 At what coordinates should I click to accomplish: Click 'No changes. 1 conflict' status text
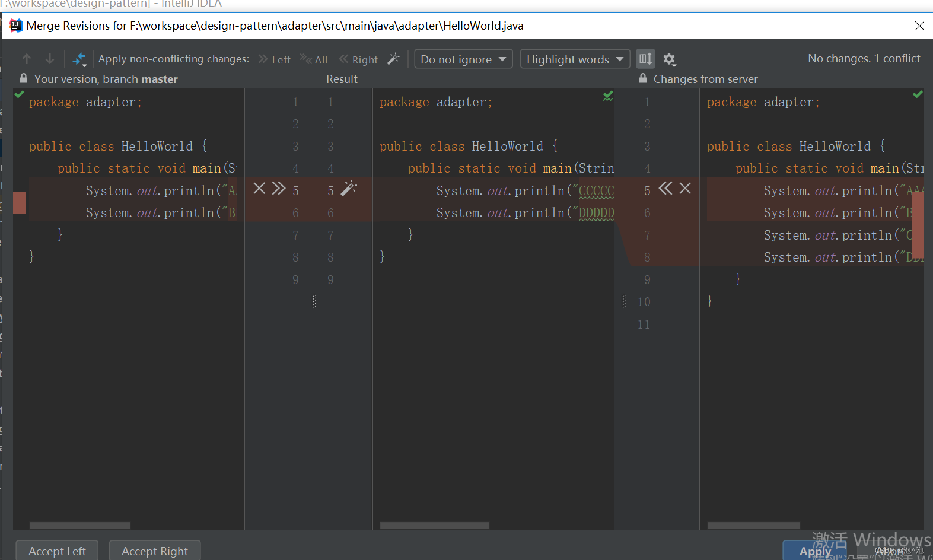click(864, 58)
